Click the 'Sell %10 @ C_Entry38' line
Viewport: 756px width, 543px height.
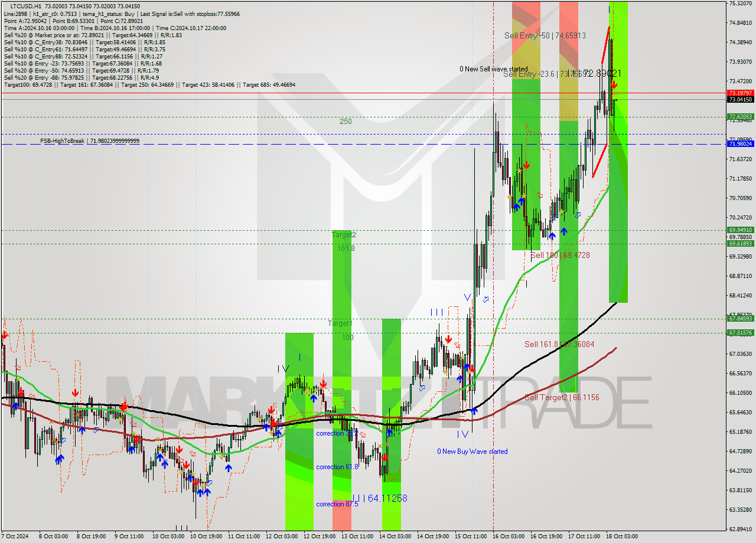[84, 42]
